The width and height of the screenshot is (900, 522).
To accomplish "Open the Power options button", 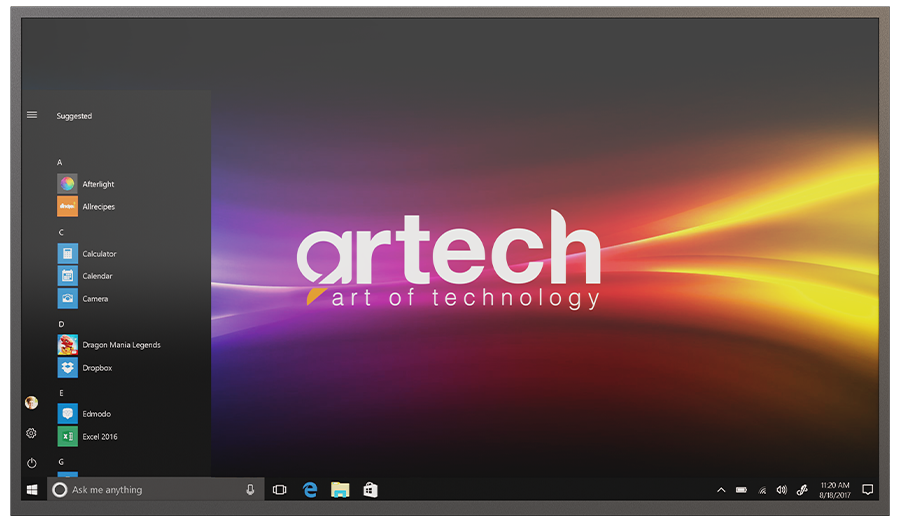I will tap(32, 463).
